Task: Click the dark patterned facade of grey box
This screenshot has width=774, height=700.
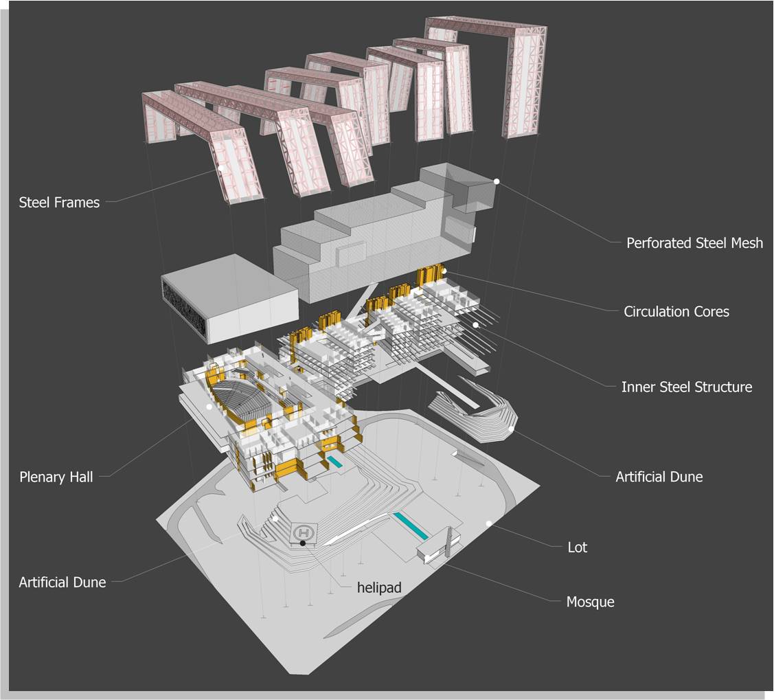Action: (x=184, y=308)
